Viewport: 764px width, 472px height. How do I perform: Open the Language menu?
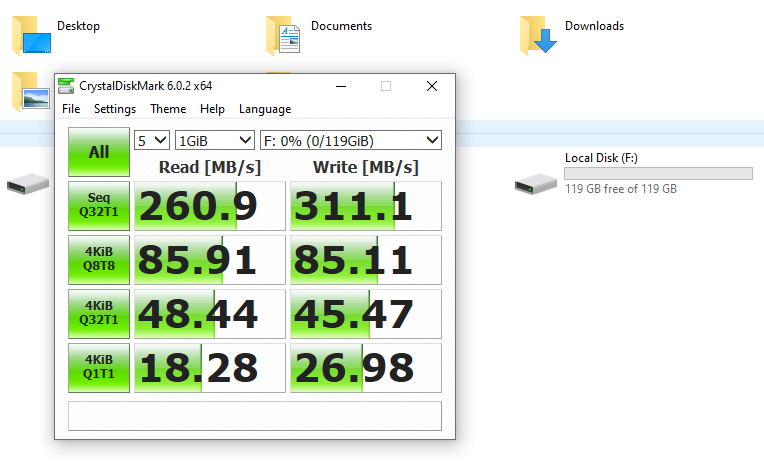point(265,109)
